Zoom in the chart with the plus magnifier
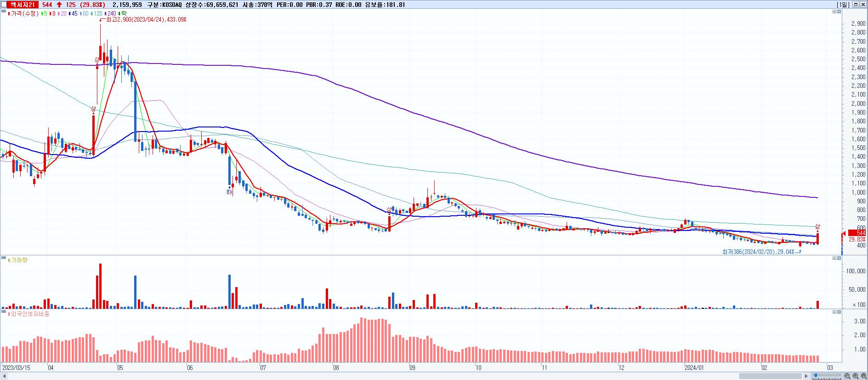868x380 pixels. point(856,376)
